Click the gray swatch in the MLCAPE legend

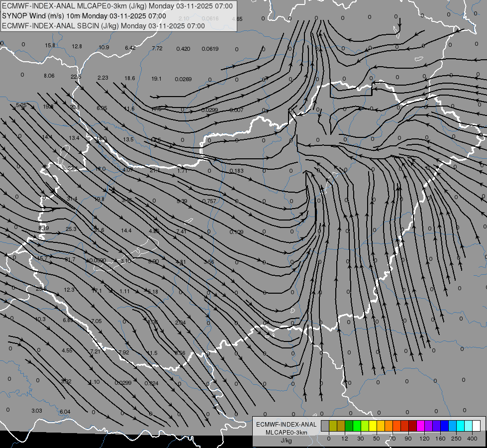click(325, 426)
